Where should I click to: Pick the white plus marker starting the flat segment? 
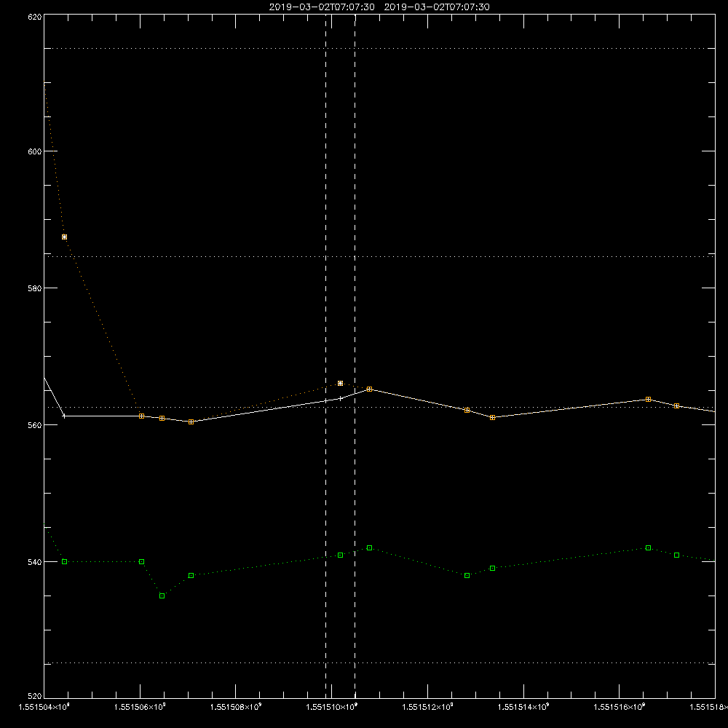(64, 416)
